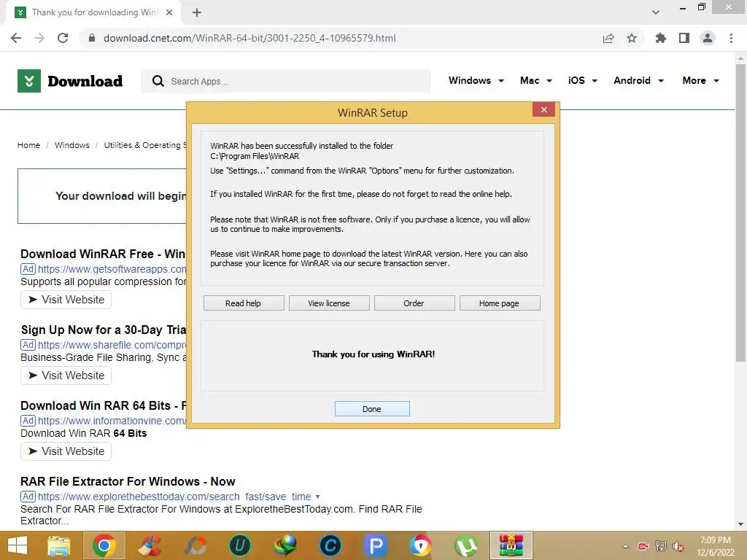Expand the Windows nav dropdown

pos(476,80)
